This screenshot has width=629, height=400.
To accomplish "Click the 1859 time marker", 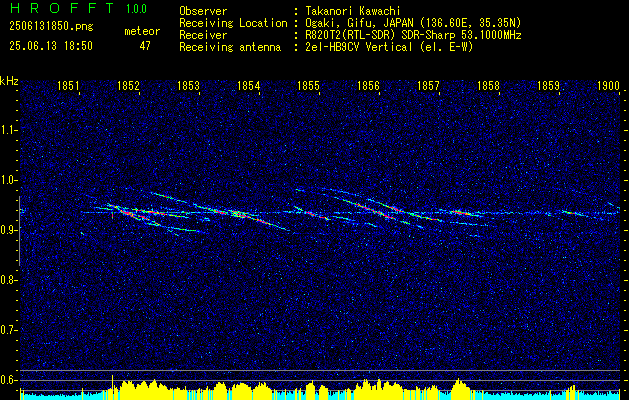I will [548, 86].
